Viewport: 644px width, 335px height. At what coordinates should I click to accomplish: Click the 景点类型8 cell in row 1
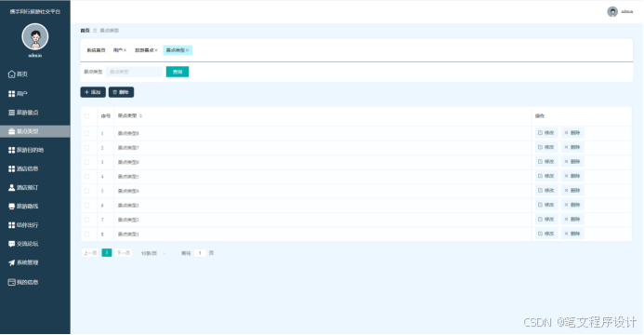tap(128, 134)
